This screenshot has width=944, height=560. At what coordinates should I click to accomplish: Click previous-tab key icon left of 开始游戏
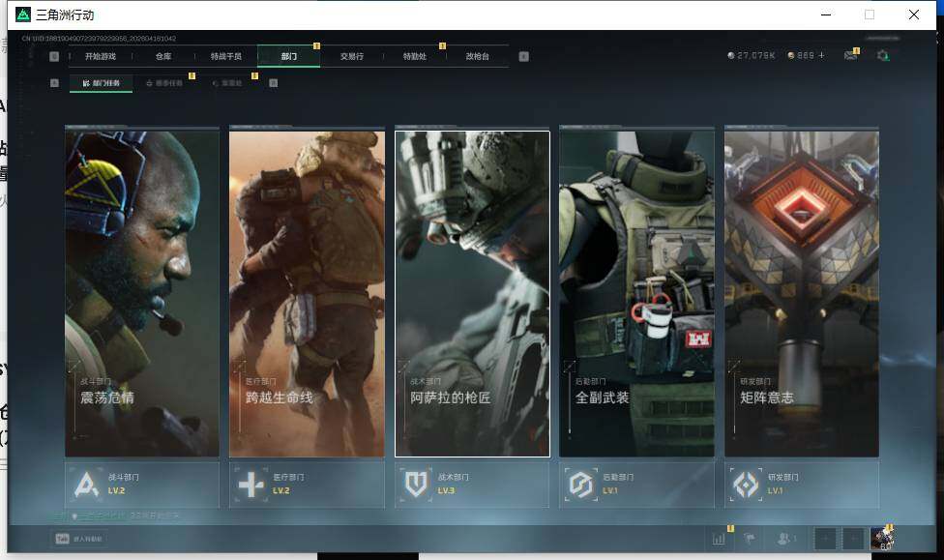tap(54, 57)
